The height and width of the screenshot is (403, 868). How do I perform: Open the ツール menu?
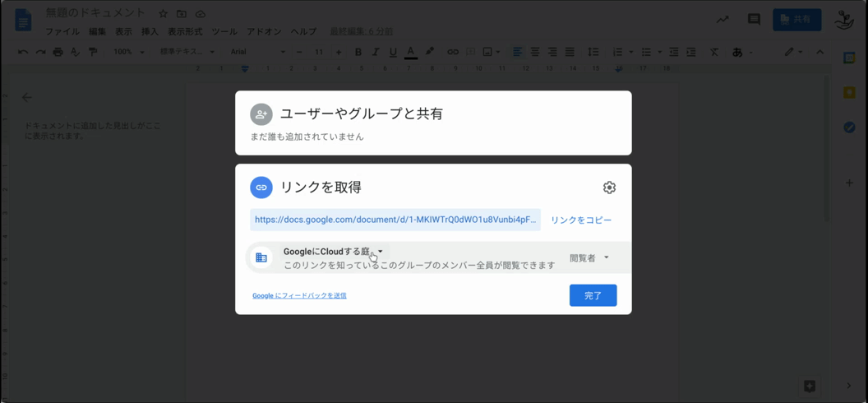click(224, 31)
